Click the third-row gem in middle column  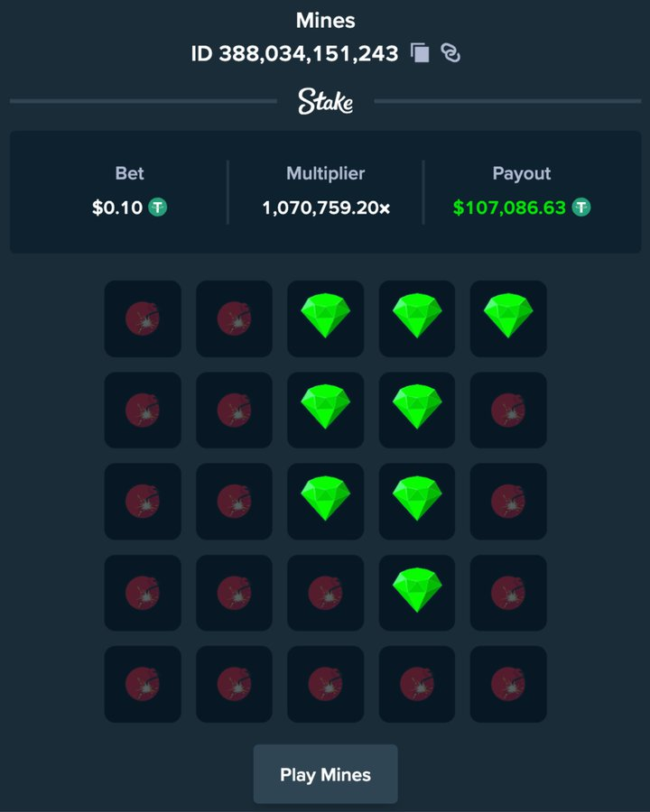(x=325, y=501)
